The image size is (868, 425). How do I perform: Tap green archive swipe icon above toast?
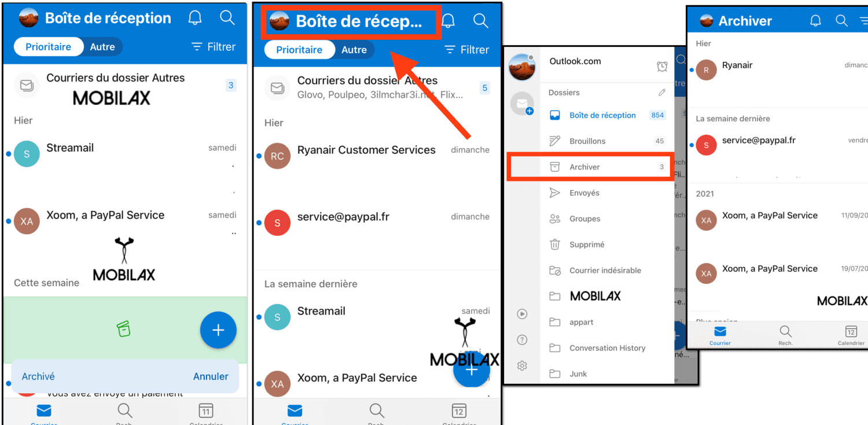123,330
